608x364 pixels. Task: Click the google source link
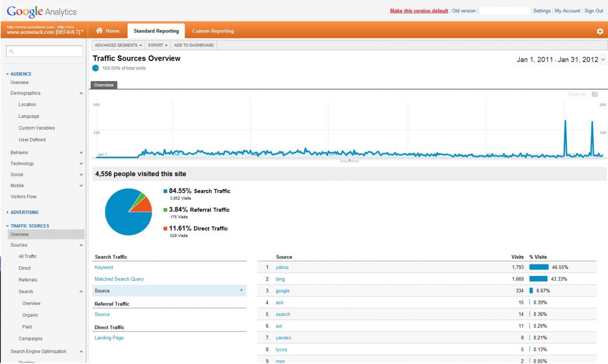pos(282,291)
